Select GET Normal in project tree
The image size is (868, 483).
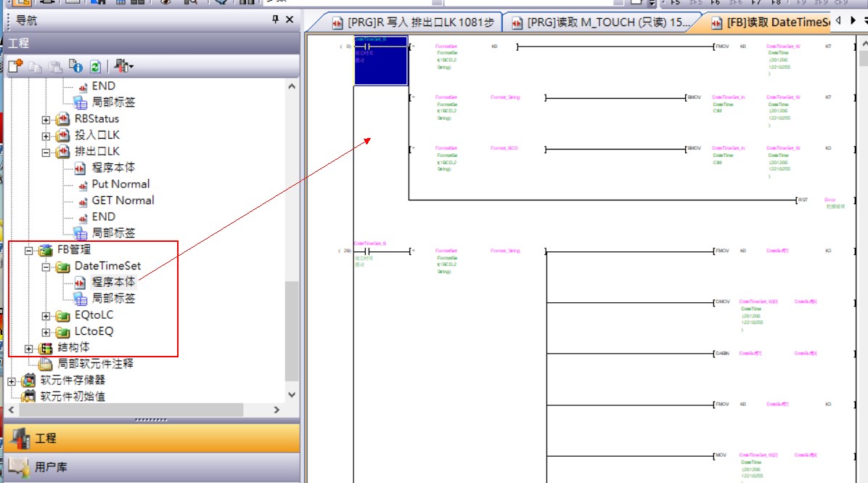click(123, 200)
